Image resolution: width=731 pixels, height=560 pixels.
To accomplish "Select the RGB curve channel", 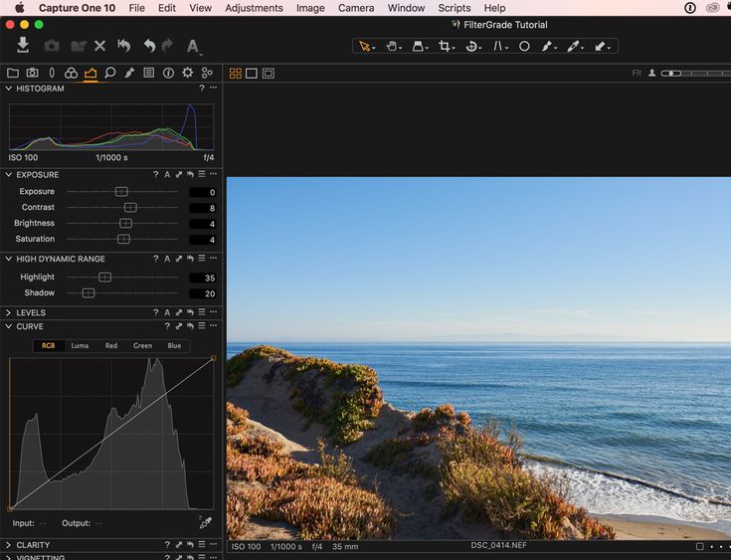I will (49, 345).
